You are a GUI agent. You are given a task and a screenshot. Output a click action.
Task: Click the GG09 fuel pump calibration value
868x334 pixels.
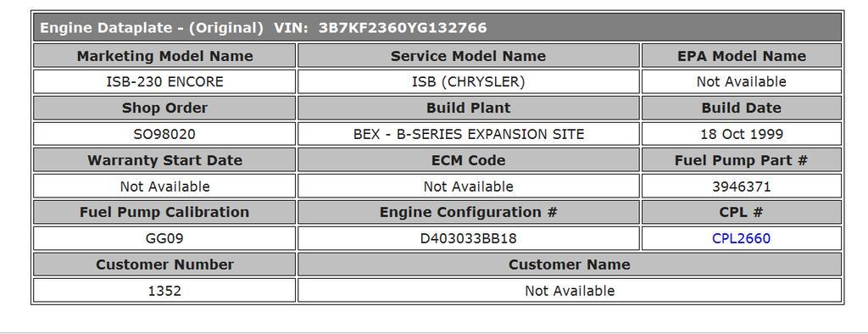point(164,238)
